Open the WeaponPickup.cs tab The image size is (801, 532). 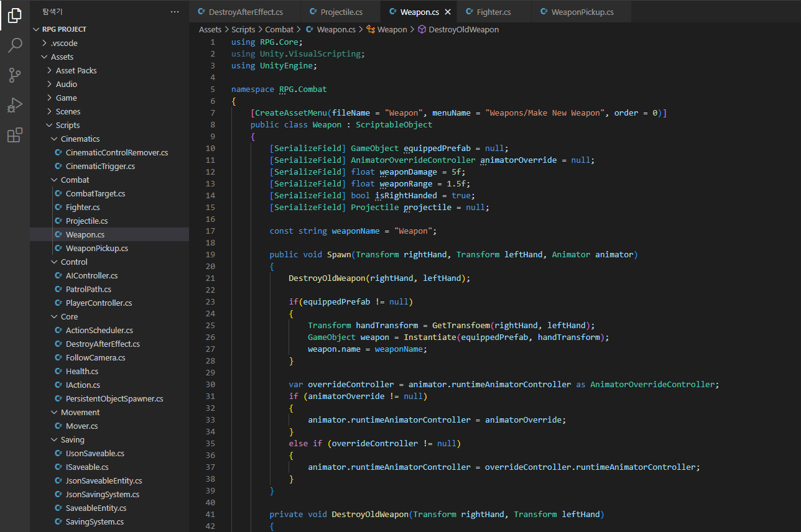pos(581,12)
